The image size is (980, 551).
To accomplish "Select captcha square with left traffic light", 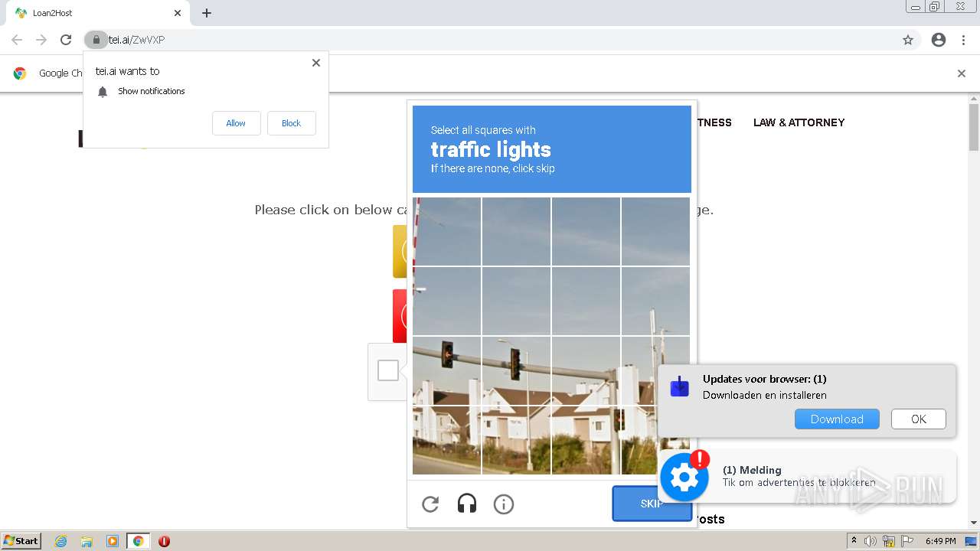I will 447,370.
